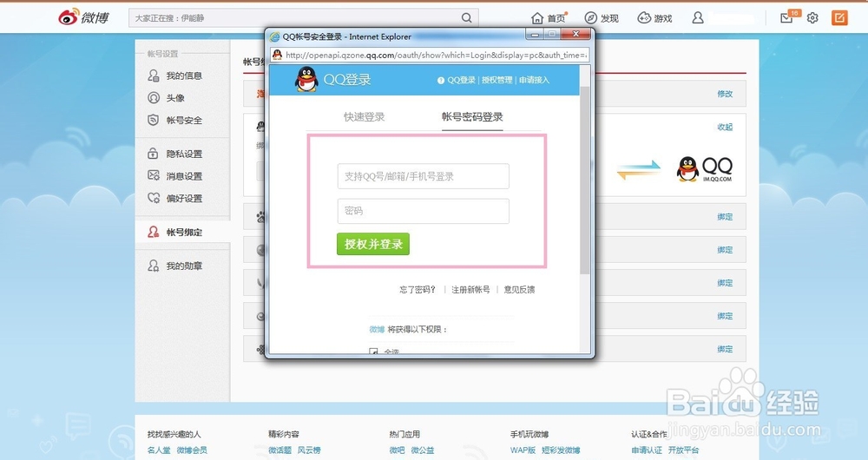Click the Internet Explorer icon in popup title

pos(274,37)
